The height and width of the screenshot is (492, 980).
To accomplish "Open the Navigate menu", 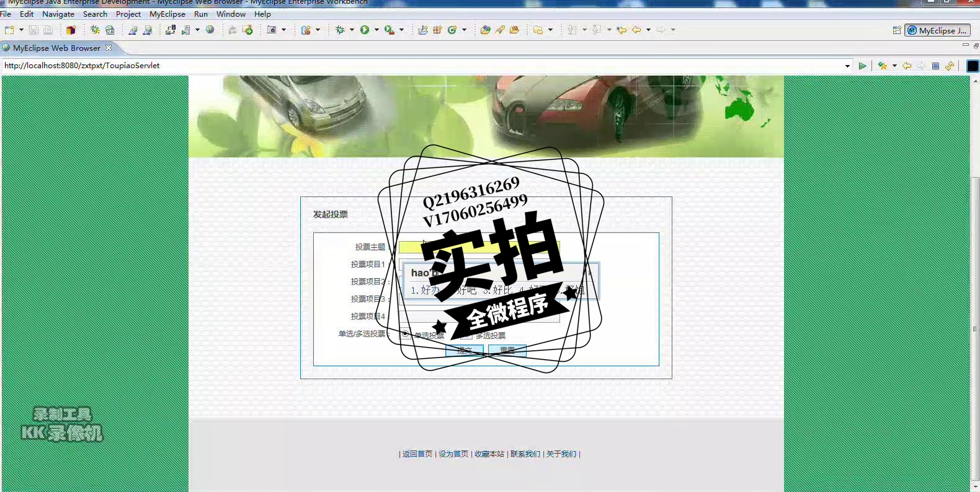I will [x=58, y=14].
